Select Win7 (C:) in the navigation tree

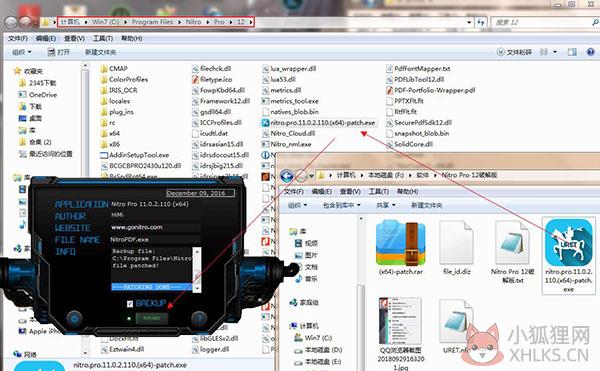(x=313, y=338)
